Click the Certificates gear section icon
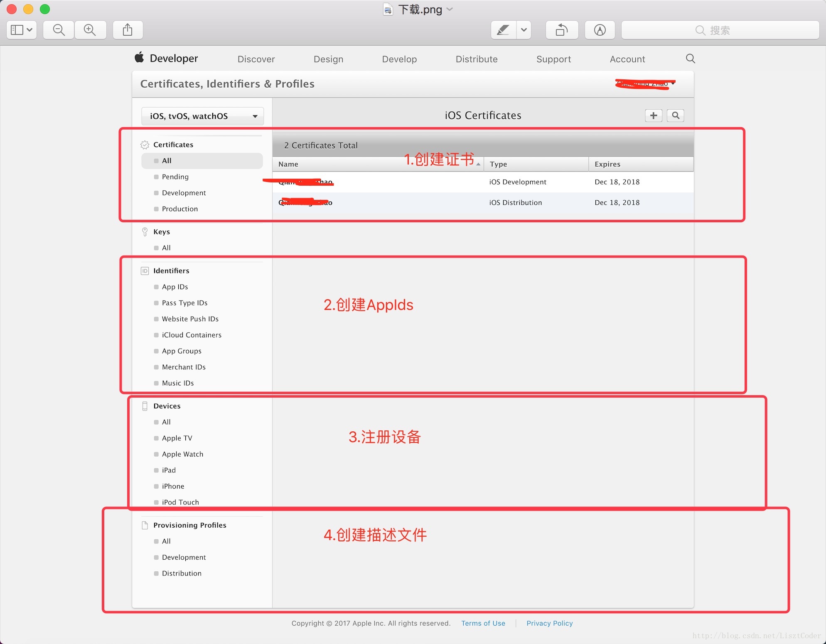This screenshot has height=644, width=826. click(x=145, y=145)
